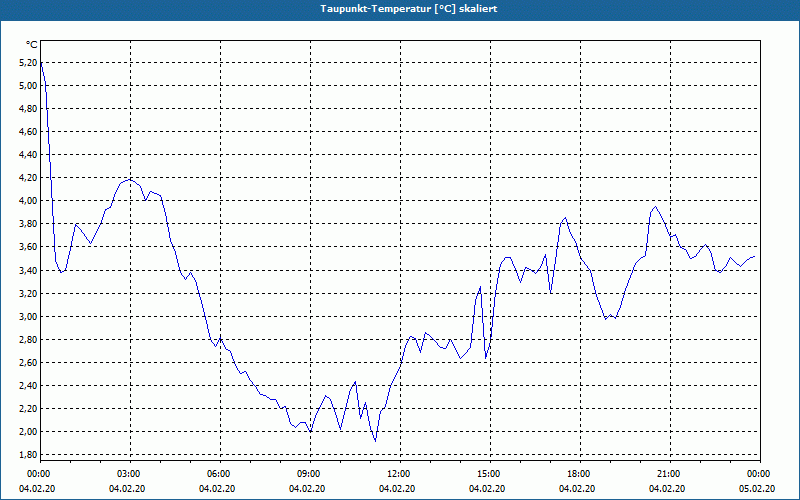Click the "04.02.20" date under "09:00"
The width and height of the screenshot is (800, 500).
[308, 489]
